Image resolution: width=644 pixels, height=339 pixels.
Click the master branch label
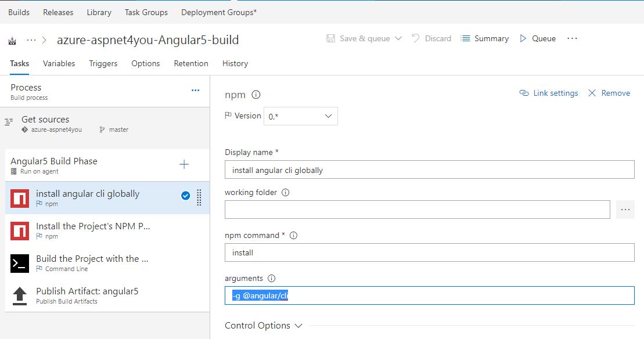coord(118,129)
